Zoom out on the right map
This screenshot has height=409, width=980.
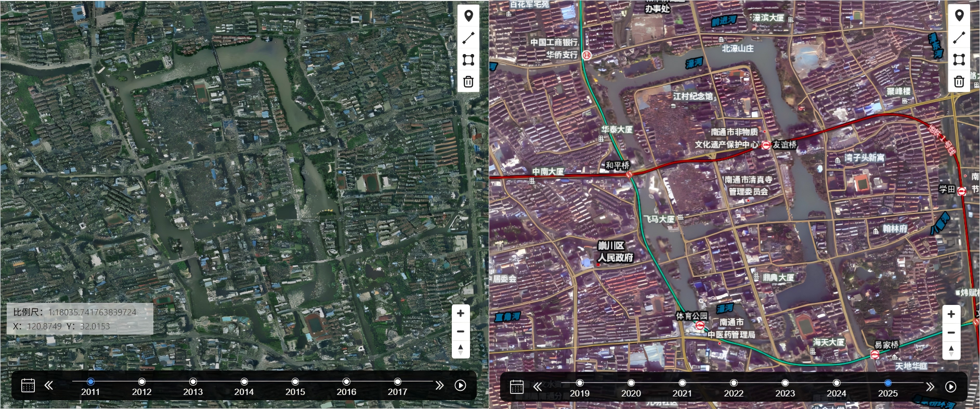tap(951, 333)
